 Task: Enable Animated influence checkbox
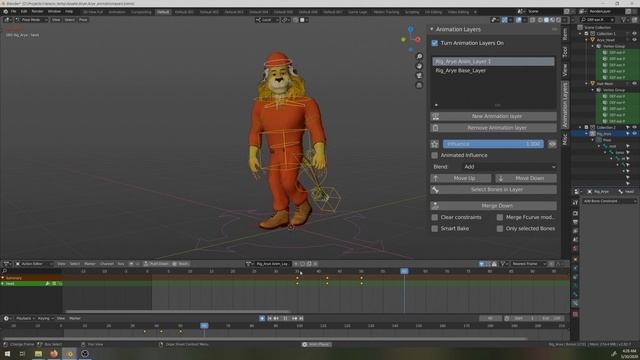coord(435,156)
